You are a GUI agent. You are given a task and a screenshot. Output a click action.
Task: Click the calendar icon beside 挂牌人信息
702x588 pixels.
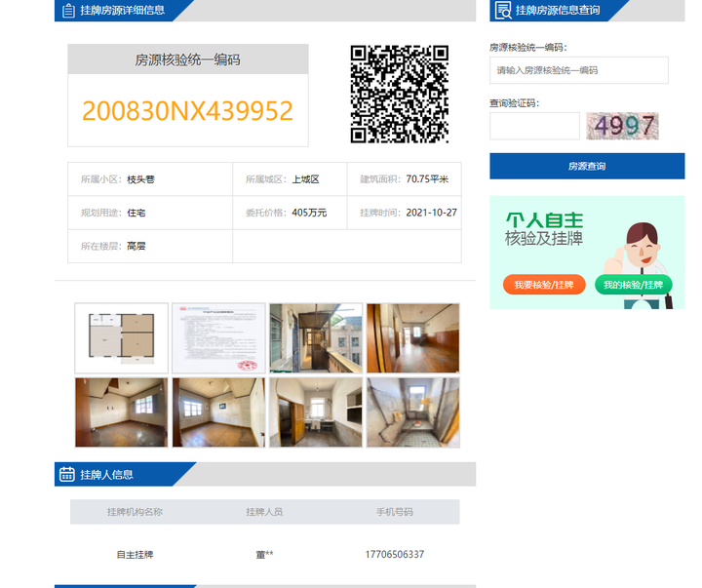[67, 475]
